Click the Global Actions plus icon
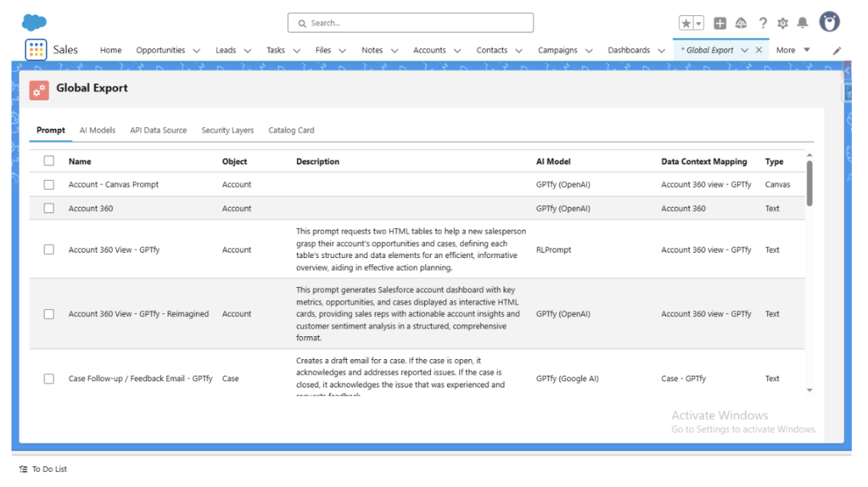The width and height of the screenshot is (868, 487). [720, 23]
